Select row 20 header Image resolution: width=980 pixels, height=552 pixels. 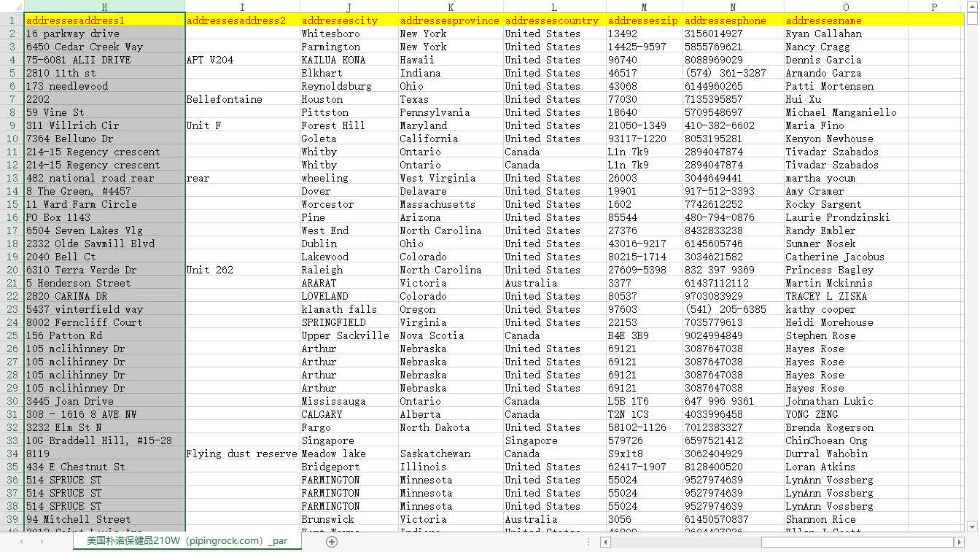[x=12, y=270]
